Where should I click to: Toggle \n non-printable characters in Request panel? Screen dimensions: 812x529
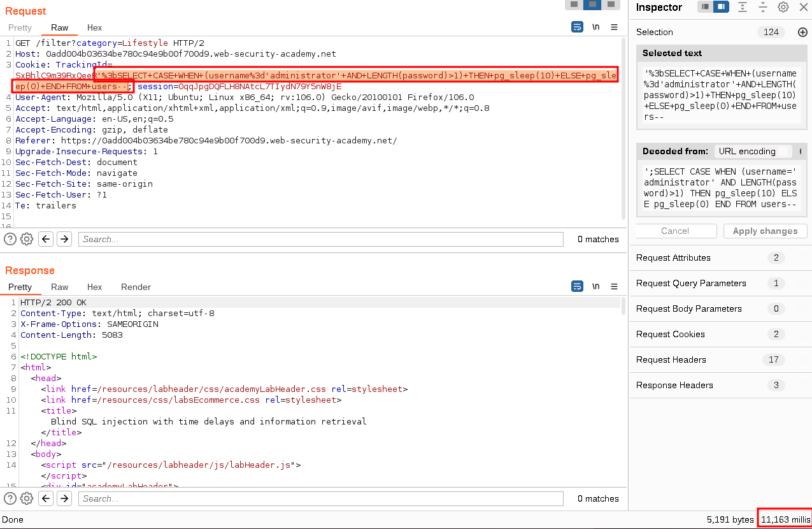tap(596, 27)
